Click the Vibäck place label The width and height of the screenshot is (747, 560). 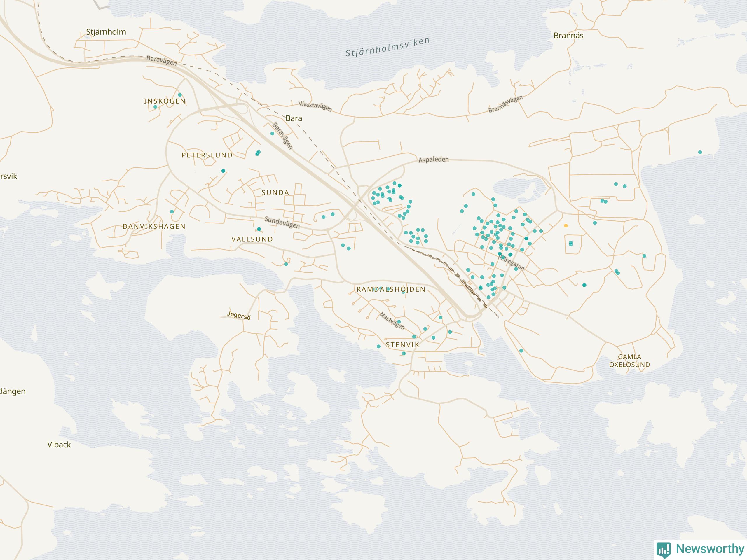pyautogui.click(x=59, y=444)
